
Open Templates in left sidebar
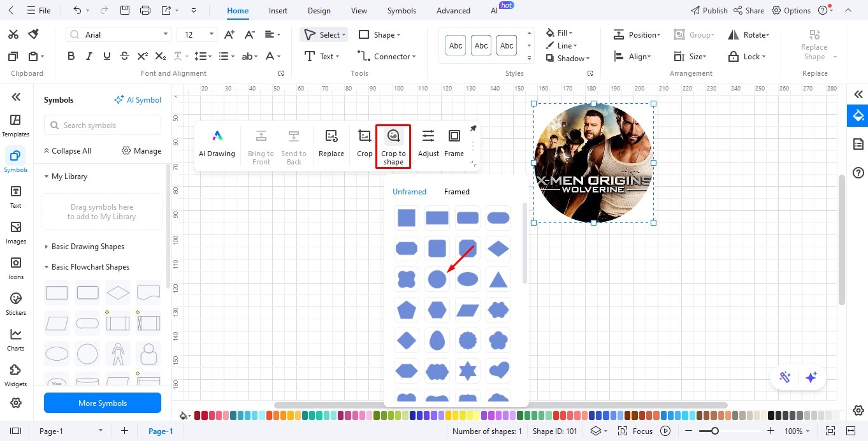coord(16,126)
